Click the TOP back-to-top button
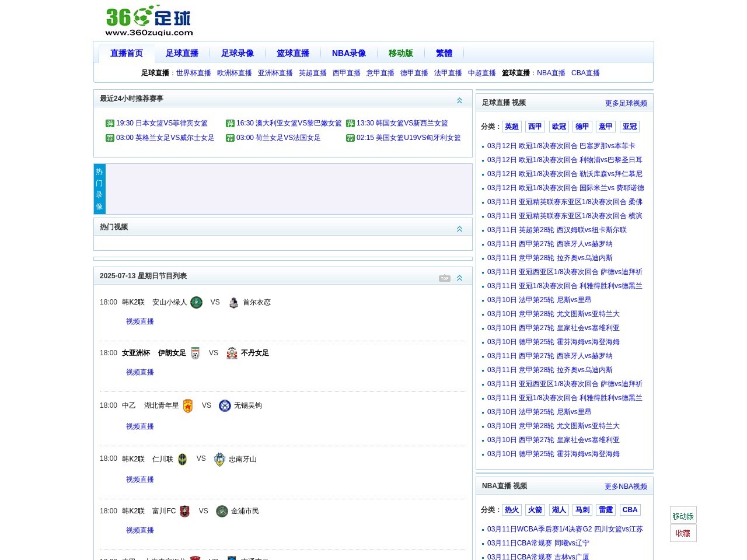 tap(445, 278)
